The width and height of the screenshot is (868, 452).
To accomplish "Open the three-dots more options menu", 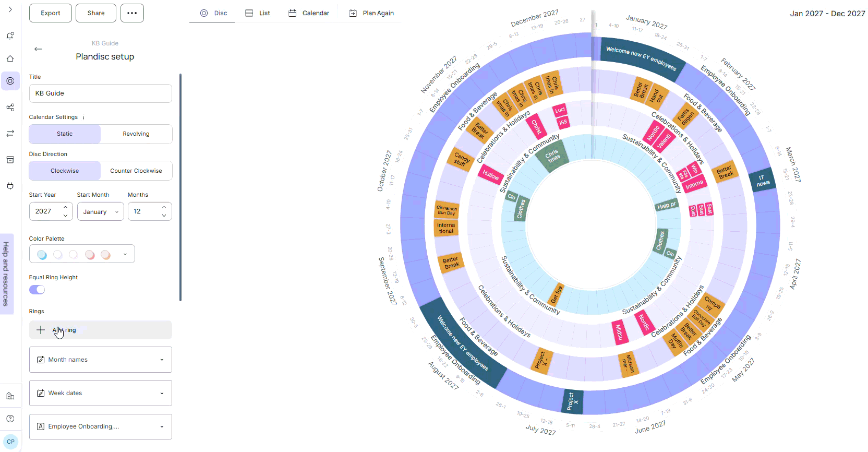I will coord(132,13).
